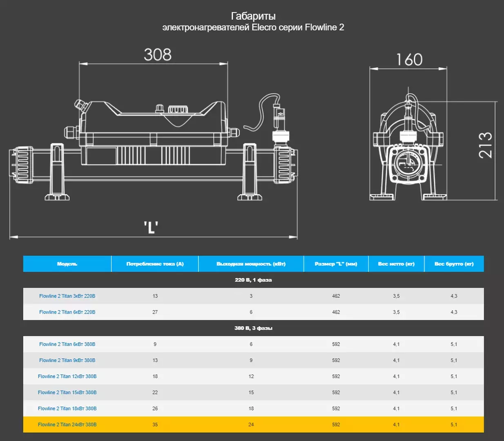Open the Flowline 2 Titan 6кВт 380В link
The height and width of the screenshot is (441, 504).
point(67,344)
